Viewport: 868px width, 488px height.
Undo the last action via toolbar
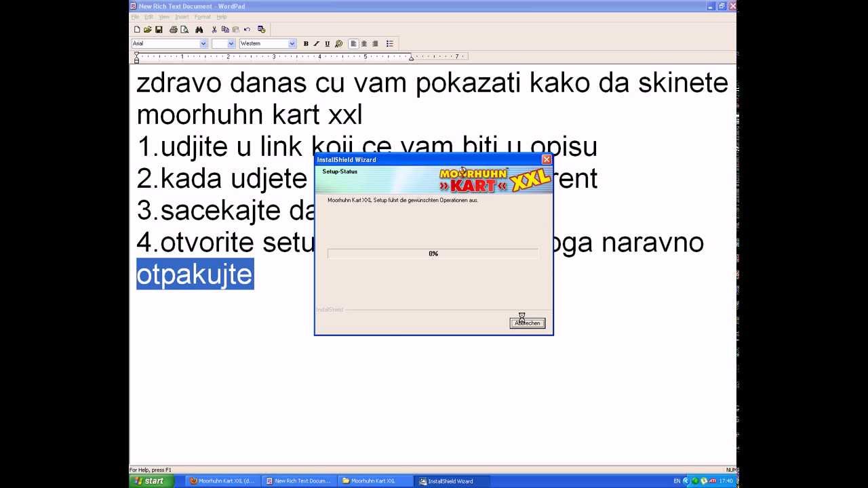coord(247,30)
